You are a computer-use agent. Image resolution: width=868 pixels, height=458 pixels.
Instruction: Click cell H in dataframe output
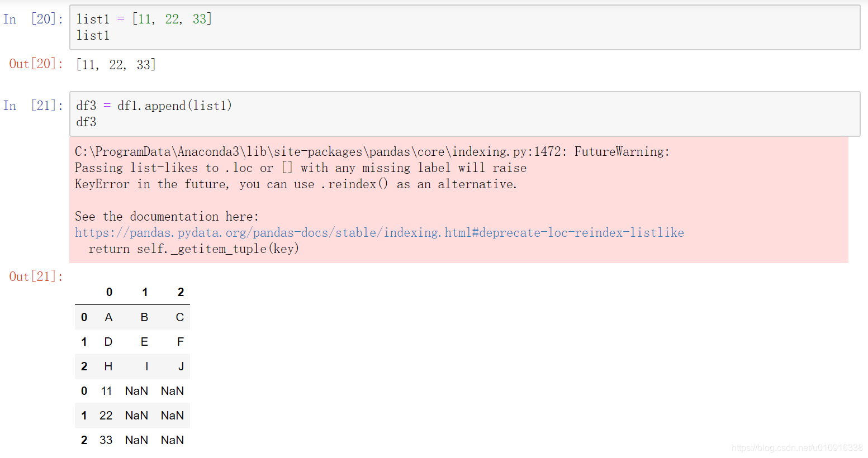[108, 366]
